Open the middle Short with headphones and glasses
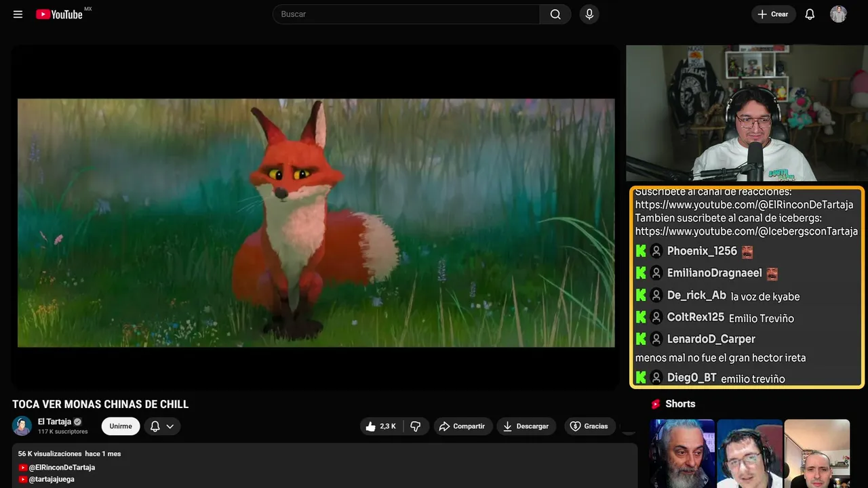 (749, 453)
